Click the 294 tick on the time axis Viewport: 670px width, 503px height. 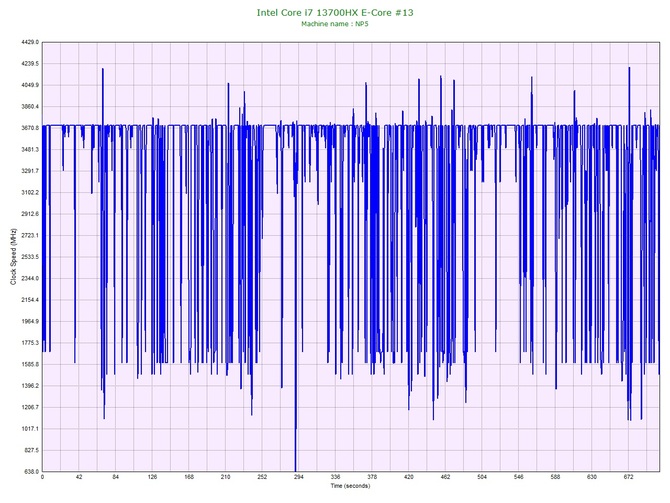click(299, 477)
